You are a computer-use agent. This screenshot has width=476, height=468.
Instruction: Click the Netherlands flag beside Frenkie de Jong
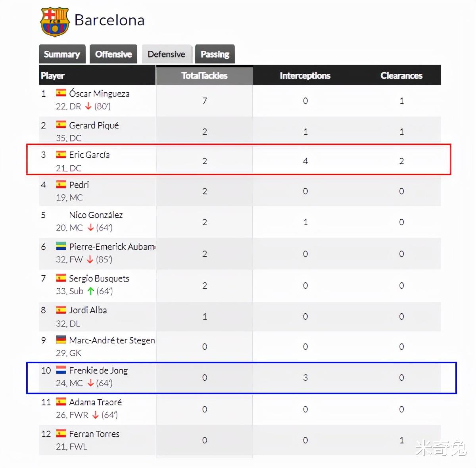click(x=61, y=370)
